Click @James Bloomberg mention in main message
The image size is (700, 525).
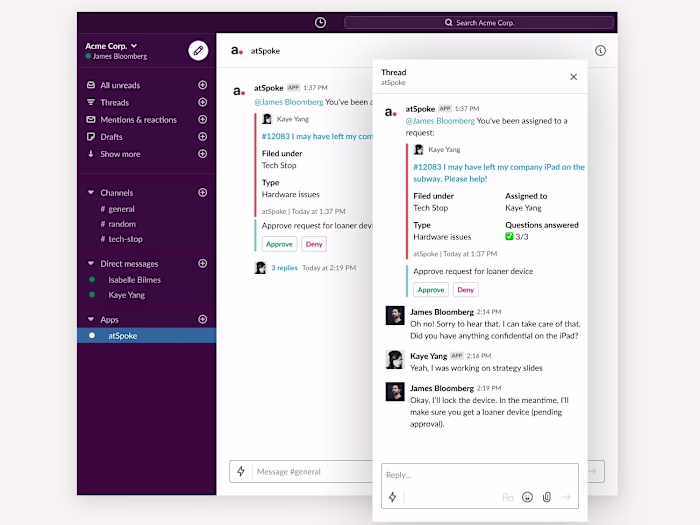click(x=288, y=102)
